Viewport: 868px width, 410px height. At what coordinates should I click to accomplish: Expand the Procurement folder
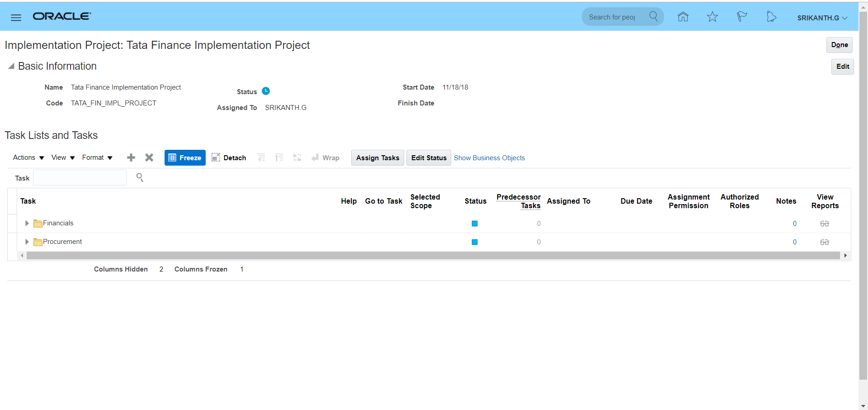27,242
